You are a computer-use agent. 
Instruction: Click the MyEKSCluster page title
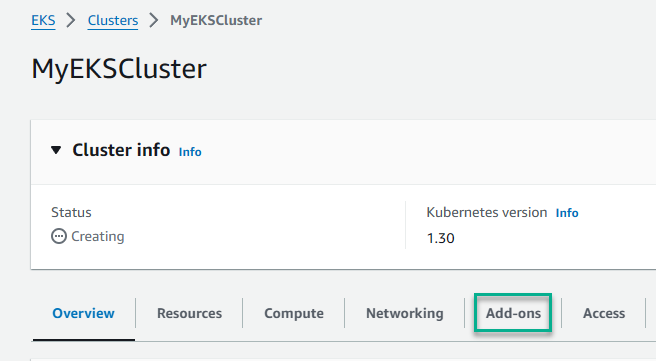(x=119, y=69)
